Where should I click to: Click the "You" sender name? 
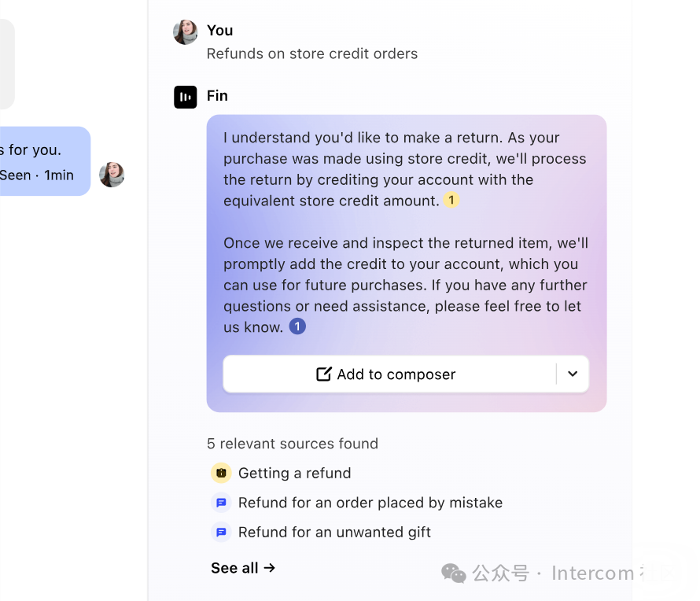coord(219,31)
